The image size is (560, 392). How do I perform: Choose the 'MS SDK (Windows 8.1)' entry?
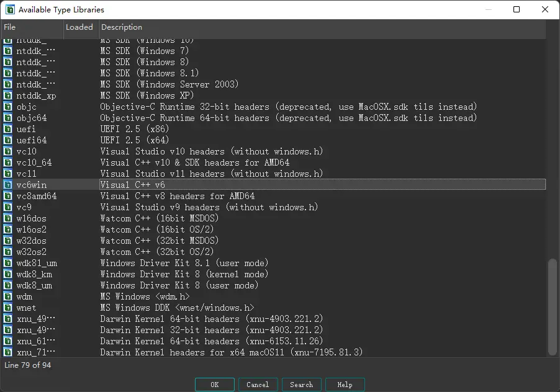pyautogui.click(x=274, y=73)
